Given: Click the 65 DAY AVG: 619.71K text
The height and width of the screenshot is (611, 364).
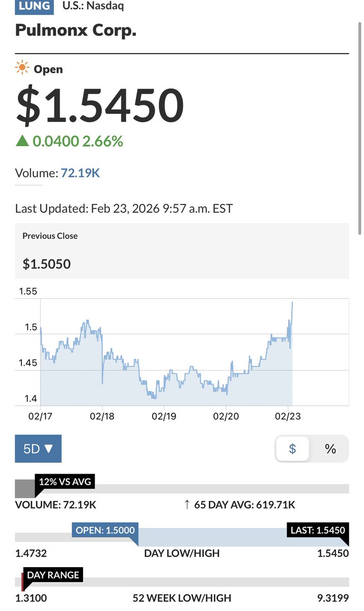Looking at the screenshot, I should (244, 505).
